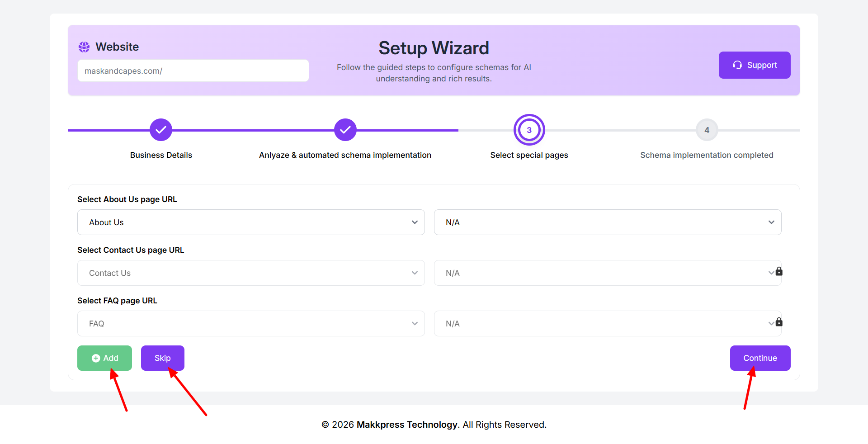The width and height of the screenshot is (868, 444).
Task: Click the Select special pages step label
Action: [529, 155]
